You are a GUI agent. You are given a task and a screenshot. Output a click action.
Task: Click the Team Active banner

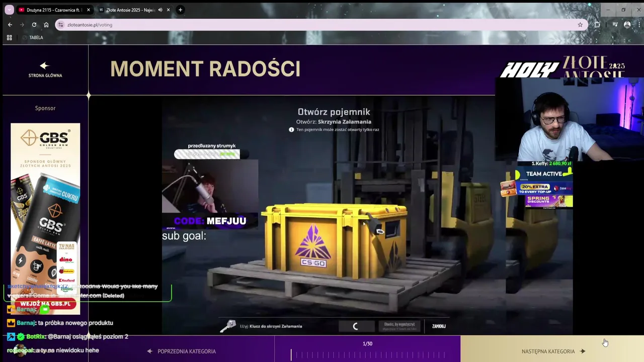(544, 174)
